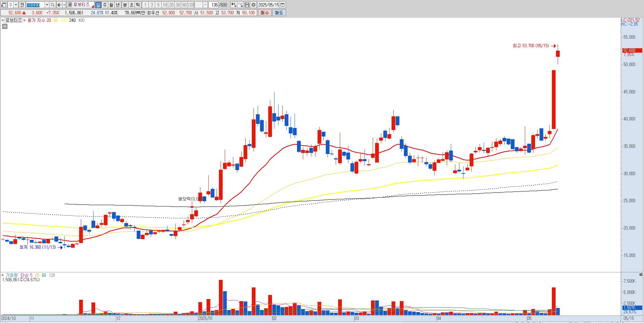Click the 전 button near the code field
644x323 pixels.
click(22, 5)
